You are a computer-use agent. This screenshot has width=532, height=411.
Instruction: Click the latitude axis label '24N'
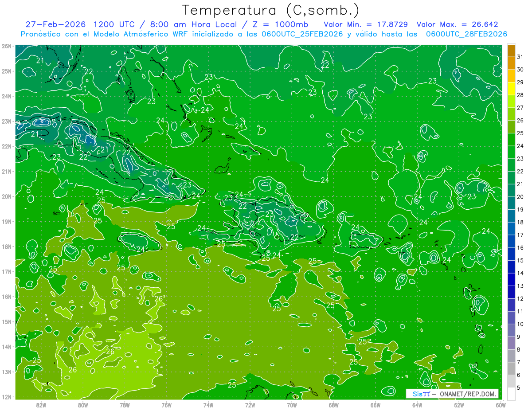pos(6,96)
